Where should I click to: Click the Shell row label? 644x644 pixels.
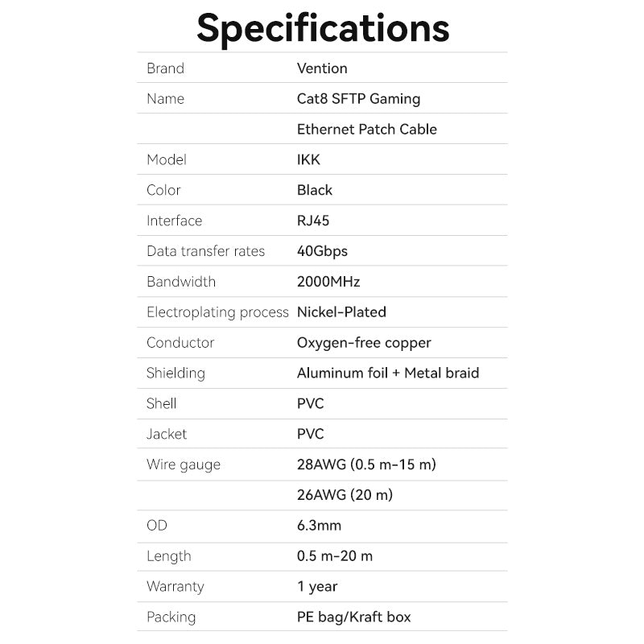coord(162,403)
